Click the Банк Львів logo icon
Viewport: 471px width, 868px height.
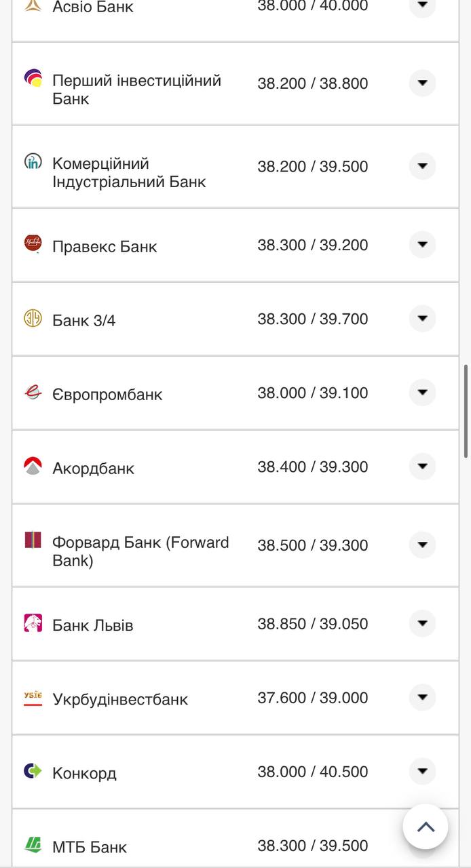coord(33,623)
